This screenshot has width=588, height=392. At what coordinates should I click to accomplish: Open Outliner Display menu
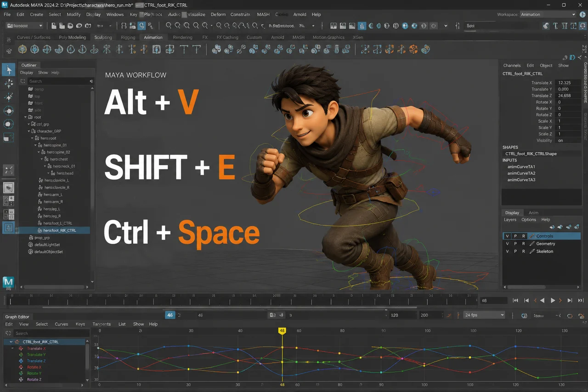[x=27, y=73]
